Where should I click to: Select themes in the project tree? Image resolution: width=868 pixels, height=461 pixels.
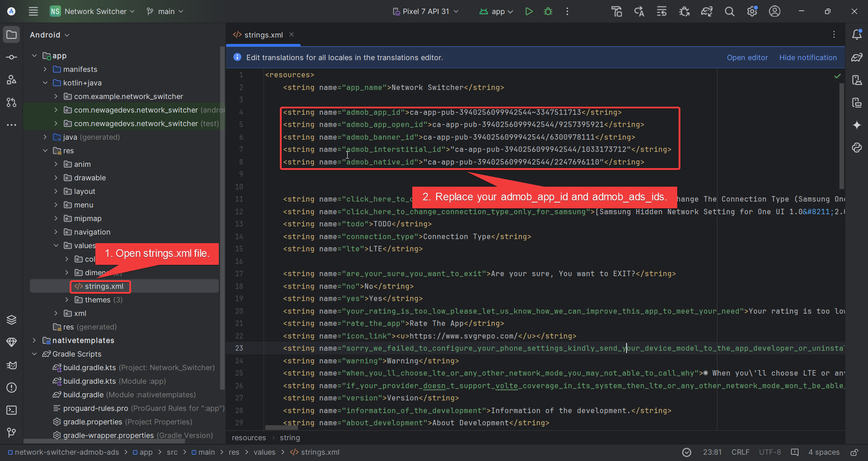coord(98,300)
